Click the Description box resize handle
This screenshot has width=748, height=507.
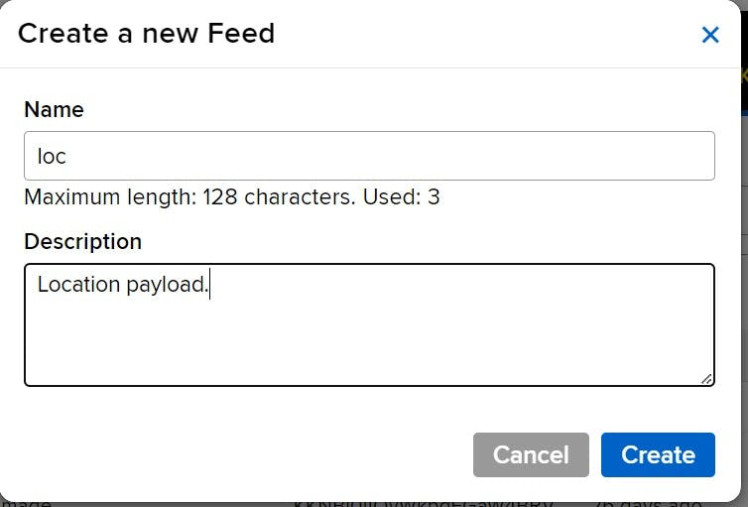tap(707, 379)
